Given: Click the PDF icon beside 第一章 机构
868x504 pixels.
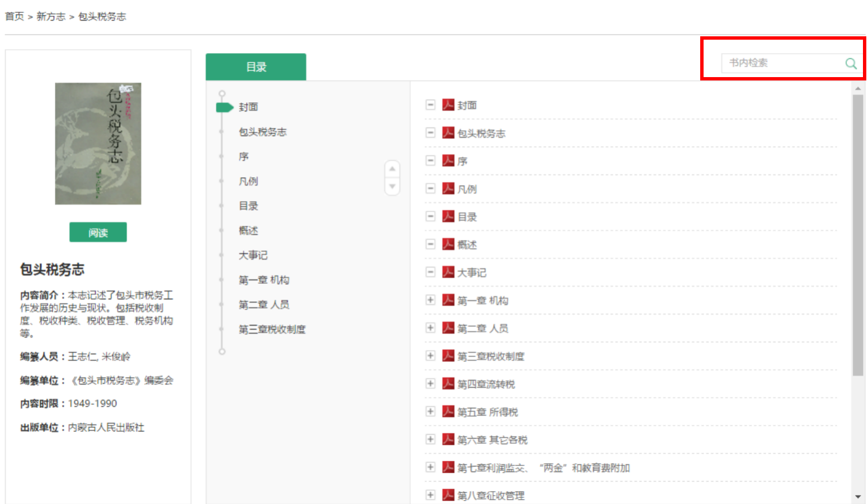Looking at the screenshot, I should coord(448,300).
